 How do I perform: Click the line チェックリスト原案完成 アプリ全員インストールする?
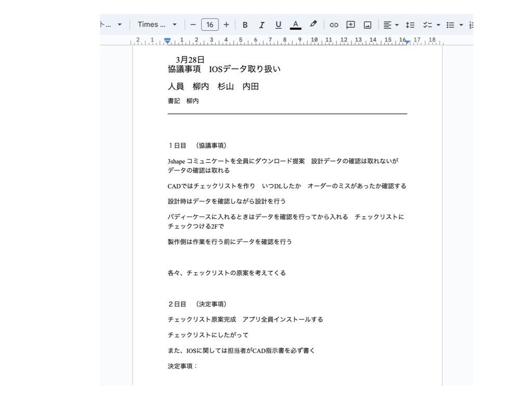[x=245, y=320]
